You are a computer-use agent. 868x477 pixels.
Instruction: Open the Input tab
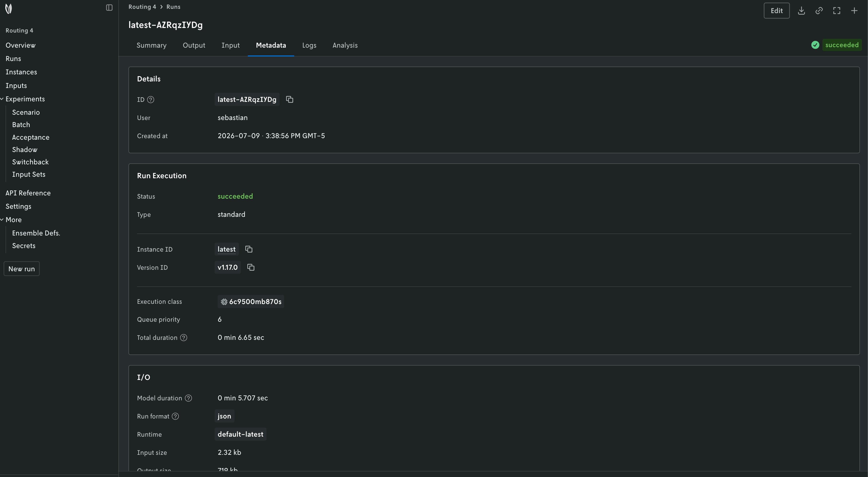(x=230, y=45)
